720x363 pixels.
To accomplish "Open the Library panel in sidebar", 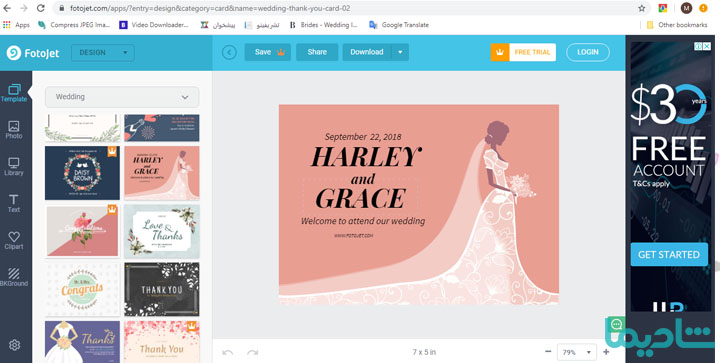I will point(14,167).
